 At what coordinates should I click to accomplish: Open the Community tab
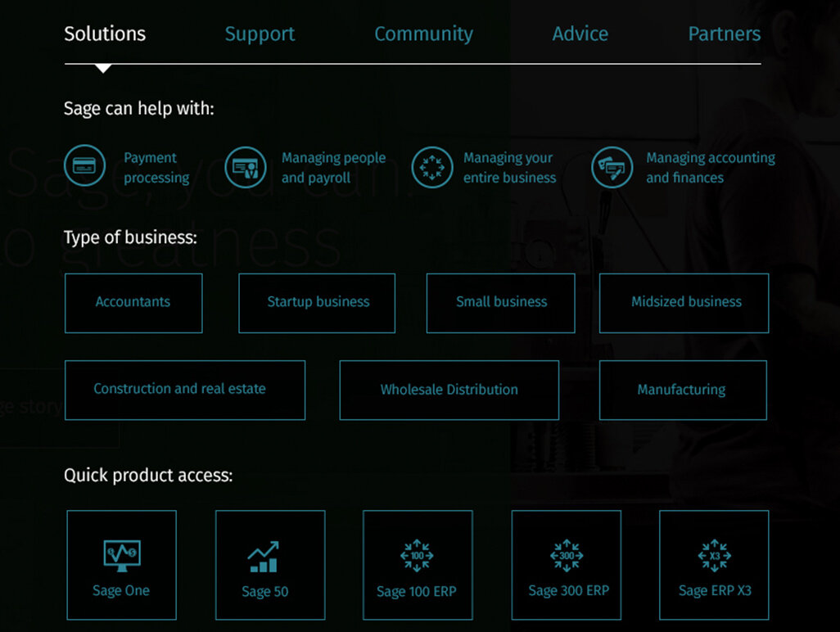point(424,34)
